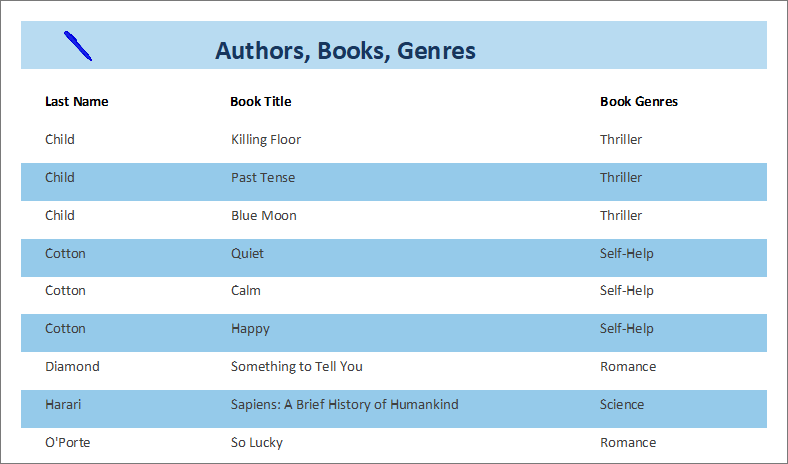The width and height of the screenshot is (788, 464).
Task: Click the Science genre cell
Action: pos(622,404)
